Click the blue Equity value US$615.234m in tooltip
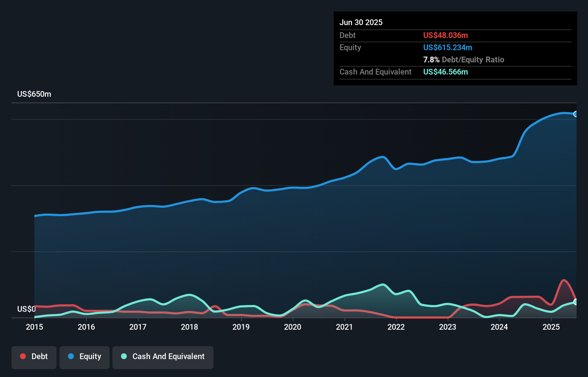This screenshot has width=588, height=377. 448,47
